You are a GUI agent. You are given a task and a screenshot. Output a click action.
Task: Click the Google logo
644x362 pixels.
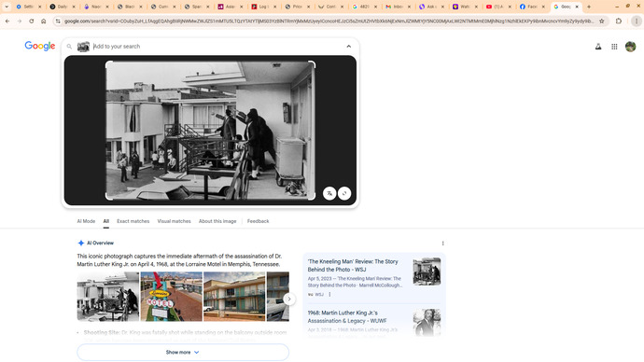(40, 46)
